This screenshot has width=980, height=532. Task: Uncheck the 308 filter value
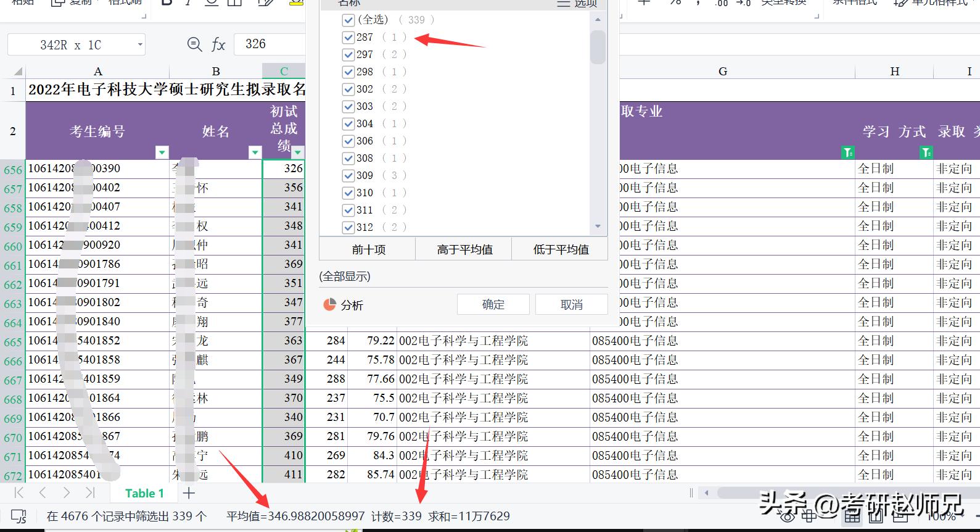[x=348, y=159]
